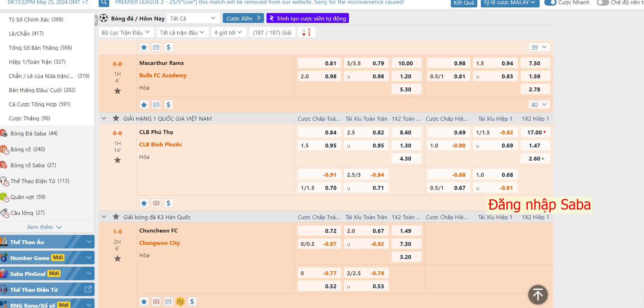Select Hòa first-half odds 2.60
Screen dimensions: 644x308
coord(535,158)
